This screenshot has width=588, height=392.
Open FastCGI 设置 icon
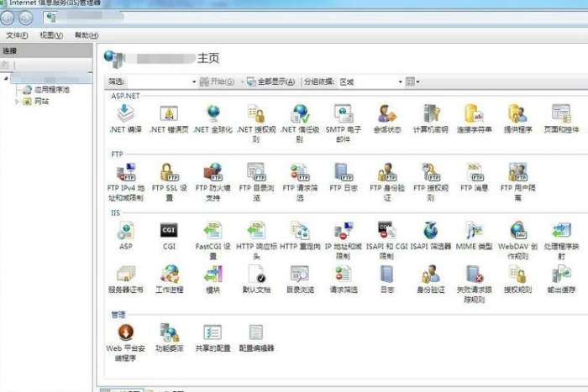click(x=213, y=241)
